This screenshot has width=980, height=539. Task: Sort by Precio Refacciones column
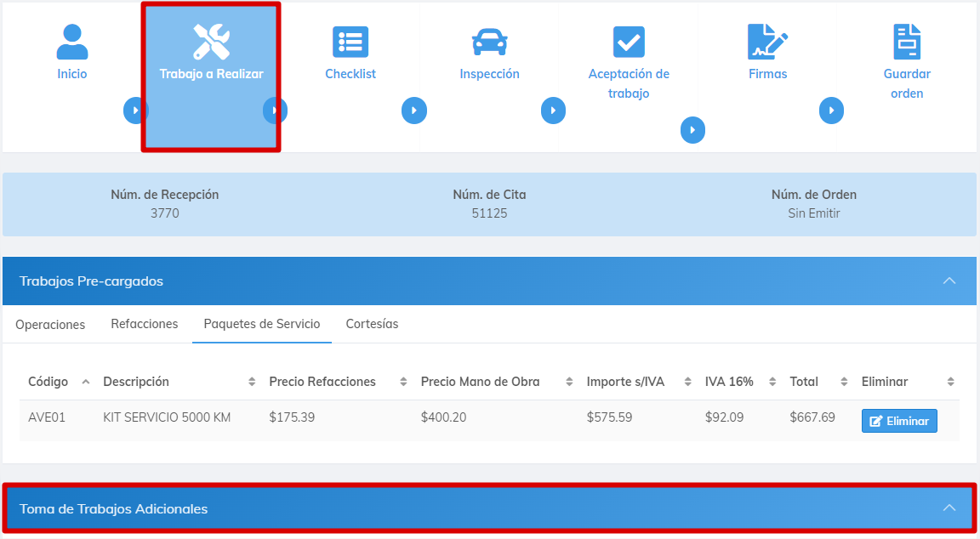[322, 382]
